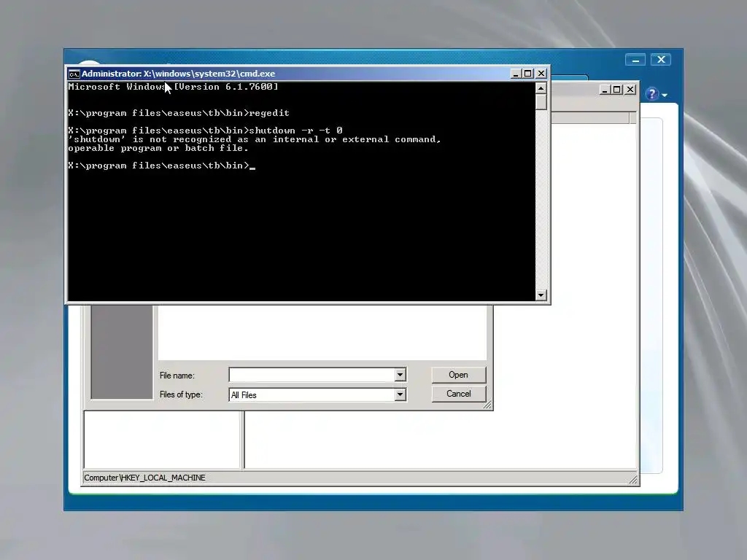747x560 pixels.
Task: Click the Cancel button in file dialog
Action: pyautogui.click(x=458, y=394)
